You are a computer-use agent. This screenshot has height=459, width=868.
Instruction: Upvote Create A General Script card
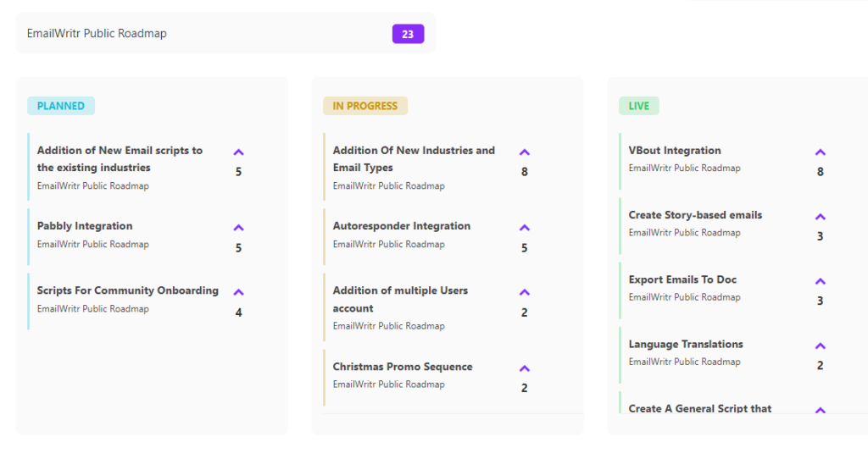821,410
